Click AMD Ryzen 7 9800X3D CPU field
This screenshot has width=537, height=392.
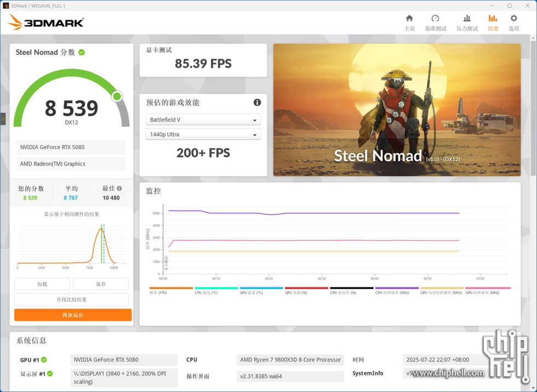[290, 360]
